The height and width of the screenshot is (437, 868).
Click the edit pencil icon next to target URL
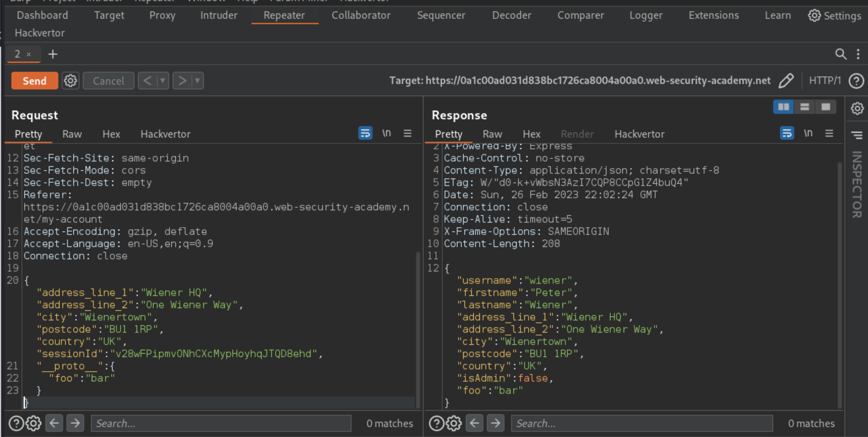click(x=786, y=81)
